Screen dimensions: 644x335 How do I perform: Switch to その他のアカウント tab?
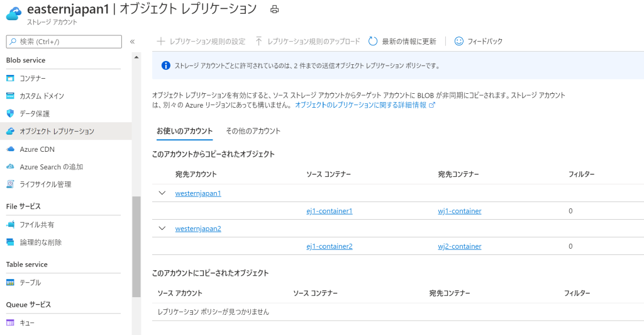click(x=253, y=131)
